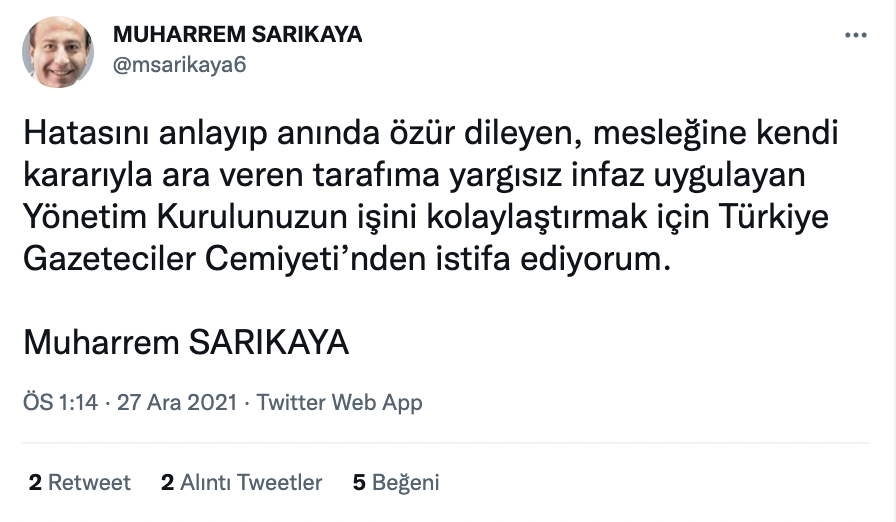View the 2 Retweet list
896x522 pixels.
pyautogui.click(x=80, y=483)
